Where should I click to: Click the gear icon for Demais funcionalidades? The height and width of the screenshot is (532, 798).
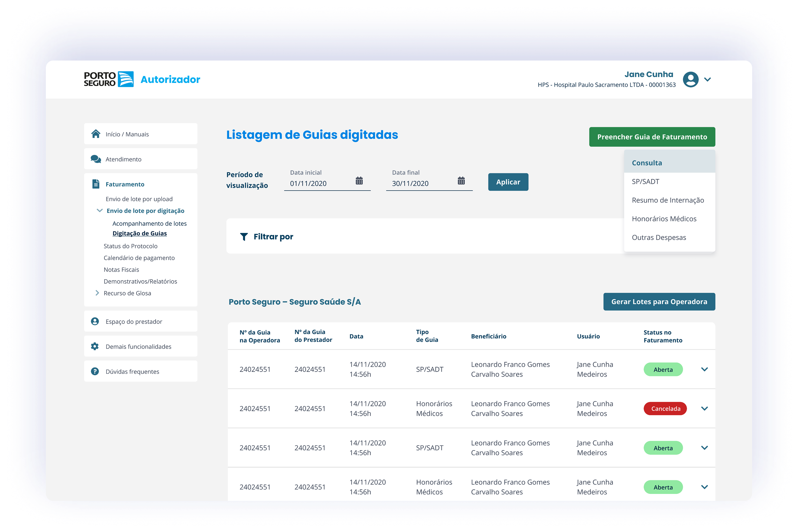coord(95,346)
